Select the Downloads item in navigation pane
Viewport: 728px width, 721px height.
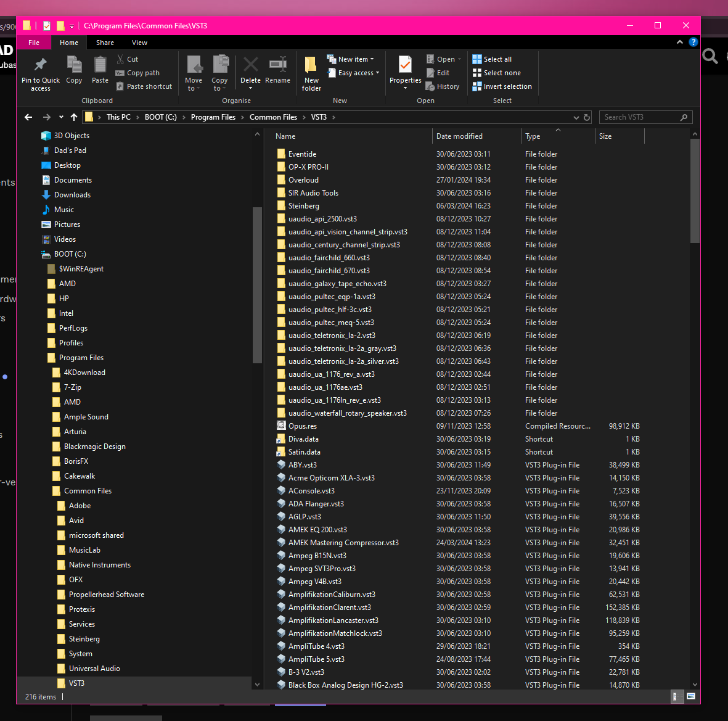point(72,195)
